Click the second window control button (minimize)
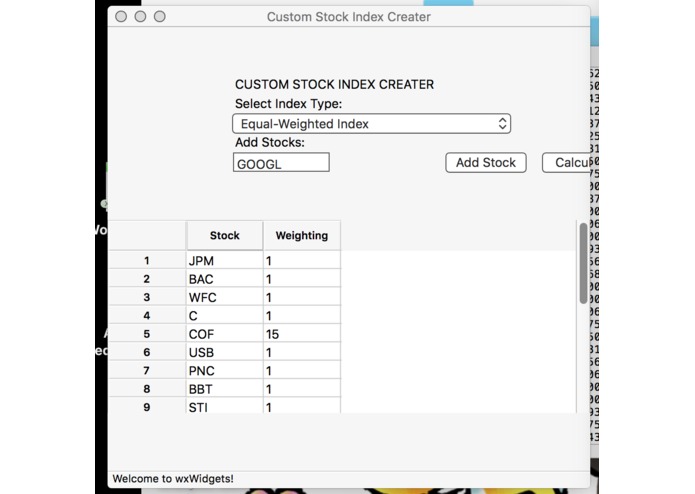 [x=141, y=16]
